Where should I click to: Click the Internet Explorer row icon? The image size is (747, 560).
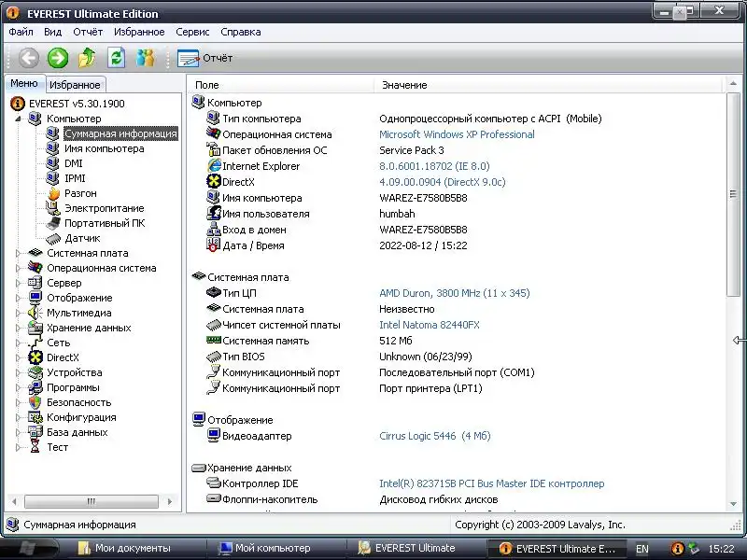pyautogui.click(x=214, y=166)
